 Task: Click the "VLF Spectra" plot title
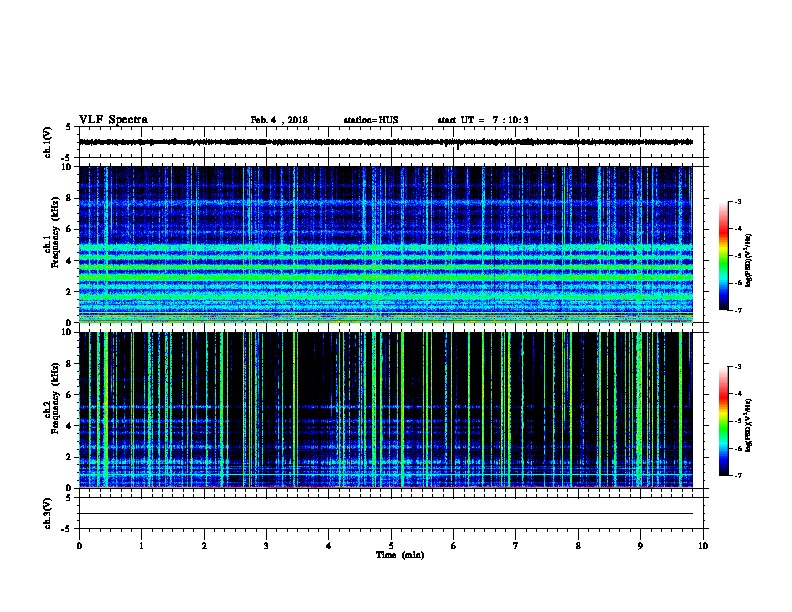(x=113, y=120)
